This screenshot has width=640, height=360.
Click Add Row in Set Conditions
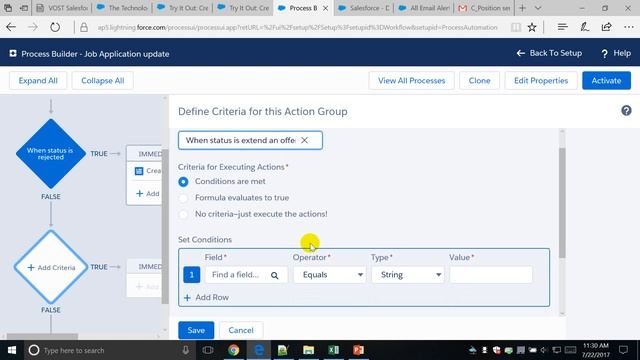click(207, 298)
